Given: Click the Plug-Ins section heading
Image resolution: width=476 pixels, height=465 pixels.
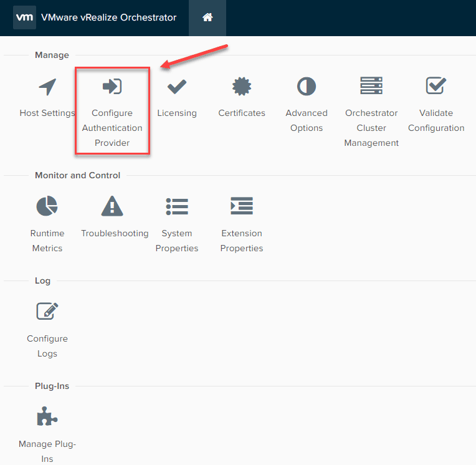Looking at the screenshot, I should coord(52,386).
